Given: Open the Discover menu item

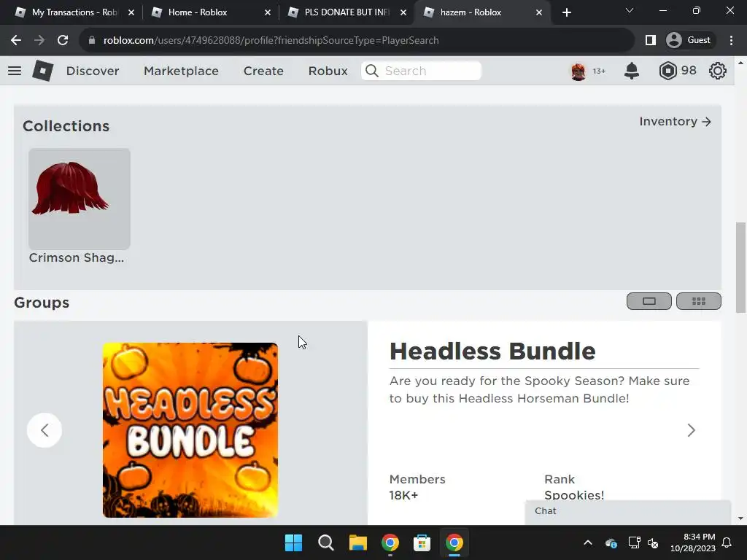Looking at the screenshot, I should (93, 71).
